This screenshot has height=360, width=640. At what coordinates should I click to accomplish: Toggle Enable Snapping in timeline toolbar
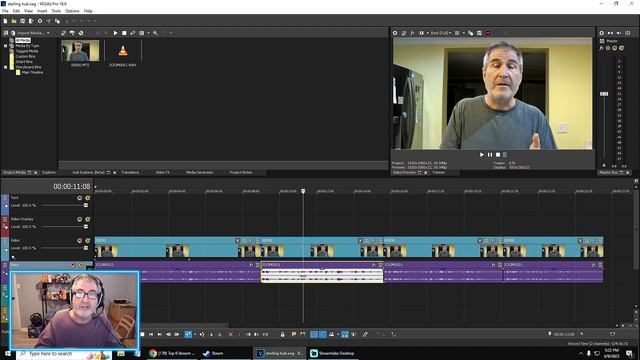click(314, 334)
